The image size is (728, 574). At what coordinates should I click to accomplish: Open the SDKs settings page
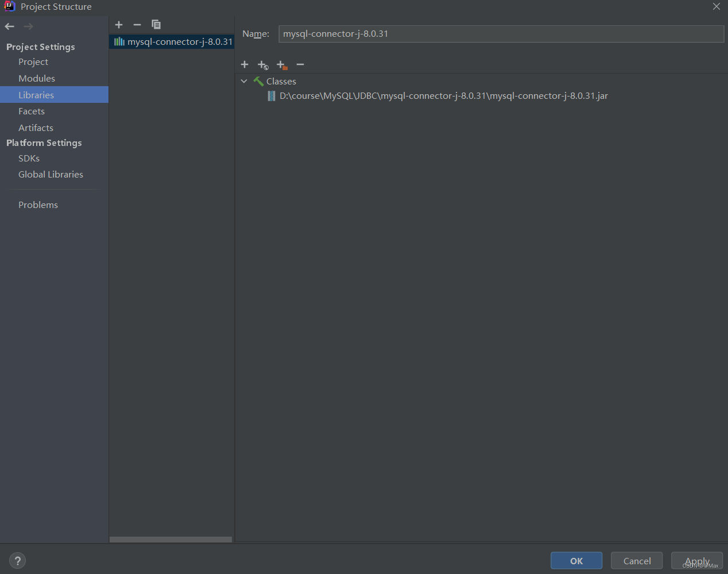point(29,159)
